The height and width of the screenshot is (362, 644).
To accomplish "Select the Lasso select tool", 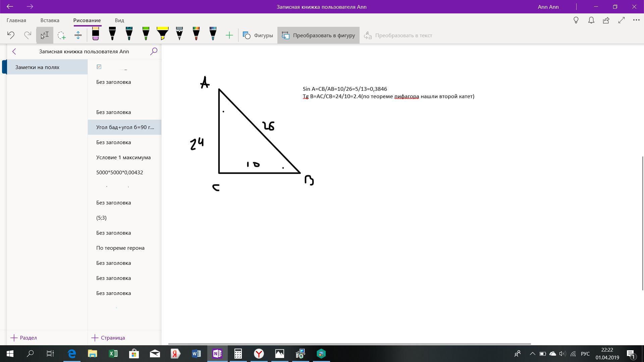I will pos(61,35).
